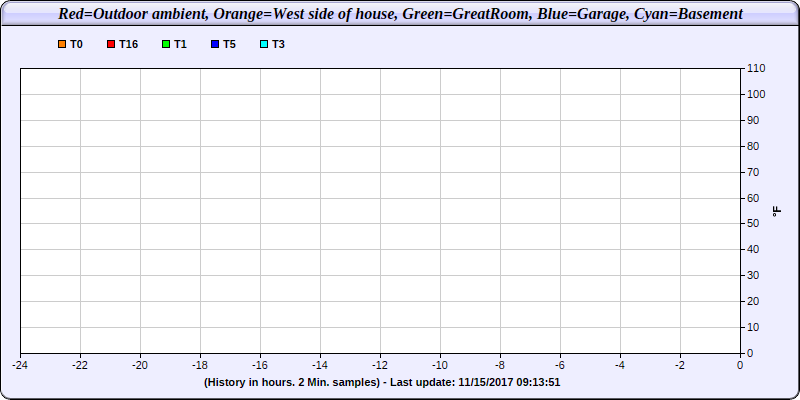The width and height of the screenshot is (800, 400).
Task: Click the T5 legend label
Action: click(x=229, y=44)
